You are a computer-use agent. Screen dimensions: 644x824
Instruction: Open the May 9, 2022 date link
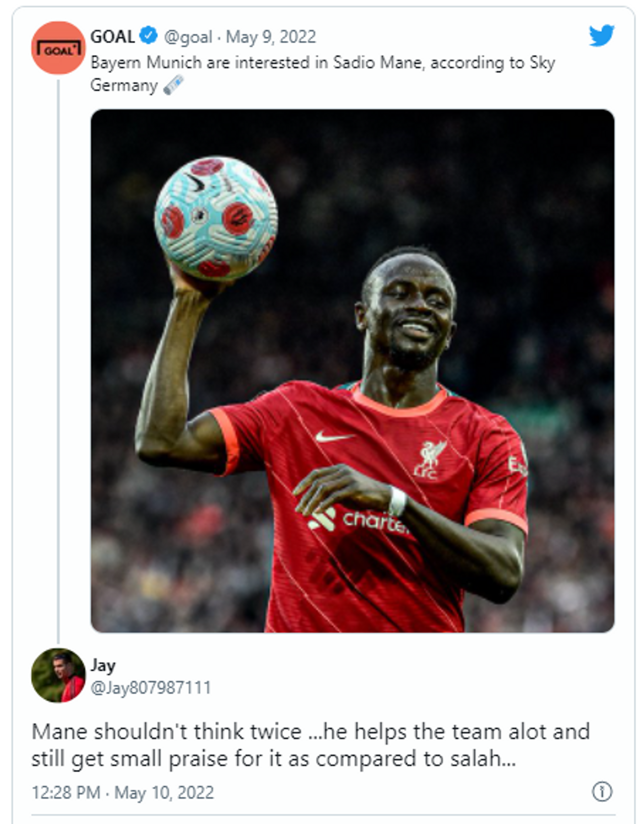pos(271,37)
